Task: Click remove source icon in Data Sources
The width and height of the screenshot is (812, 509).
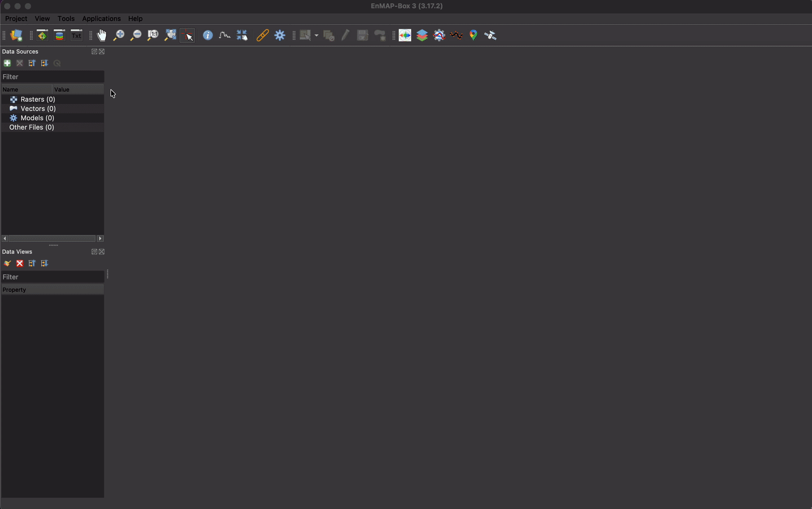Action: [20, 63]
